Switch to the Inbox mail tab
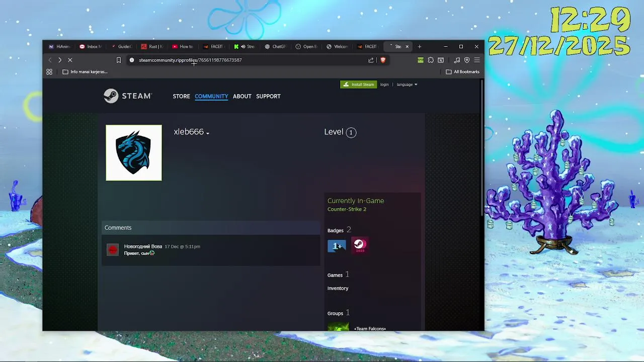 [90, 47]
